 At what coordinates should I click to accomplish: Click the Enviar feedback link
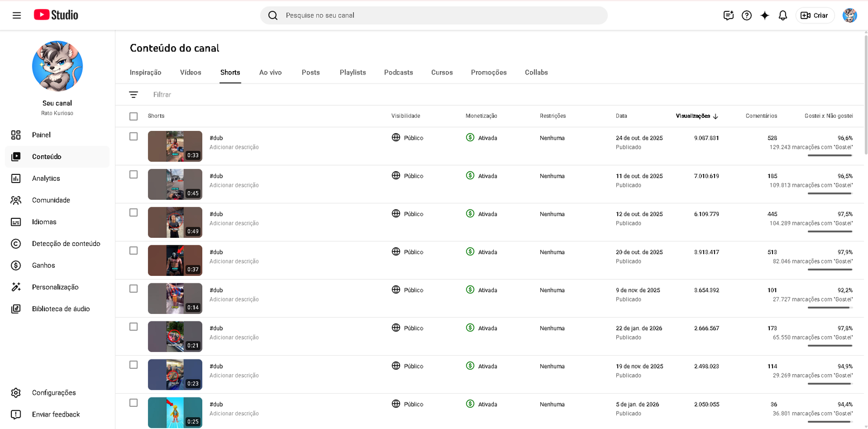[x=56, y=414]
